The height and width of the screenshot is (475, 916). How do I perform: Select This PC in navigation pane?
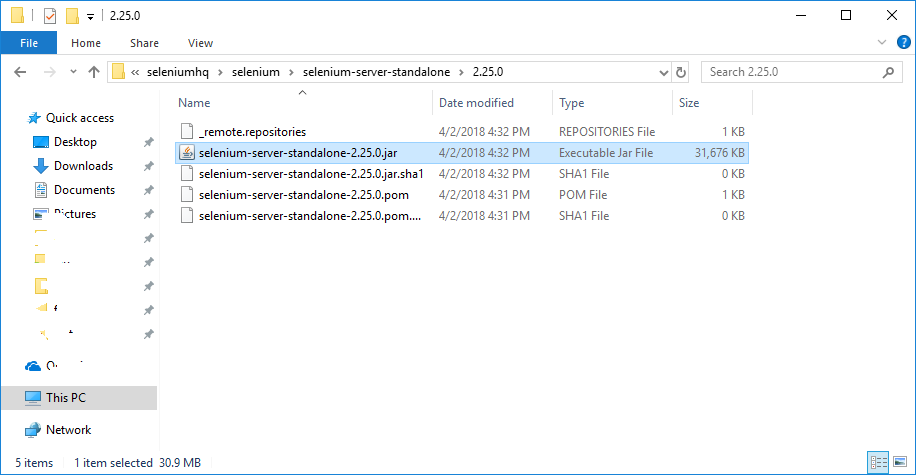click(x=79, y=398)
